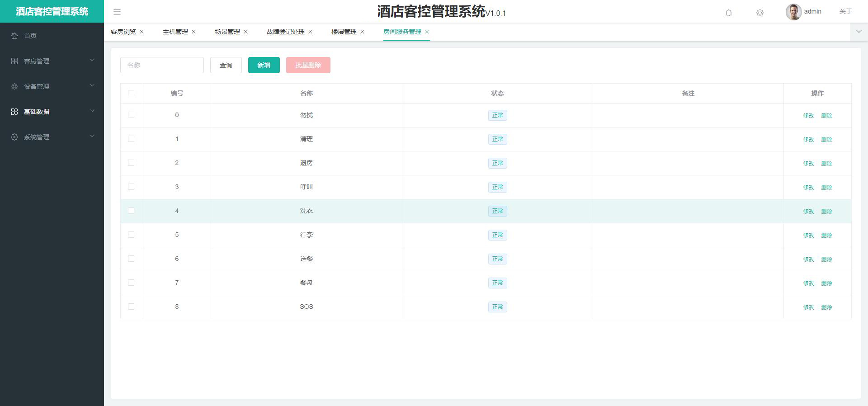Click the hamburger menu collapse icon
This screenshot has height=406, width=868.
click(117, 12)
